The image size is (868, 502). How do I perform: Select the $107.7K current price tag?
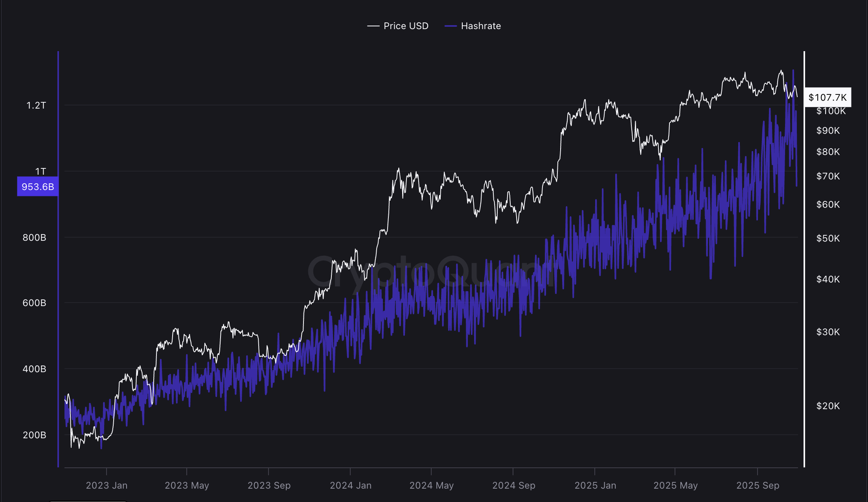click(828, 98)
